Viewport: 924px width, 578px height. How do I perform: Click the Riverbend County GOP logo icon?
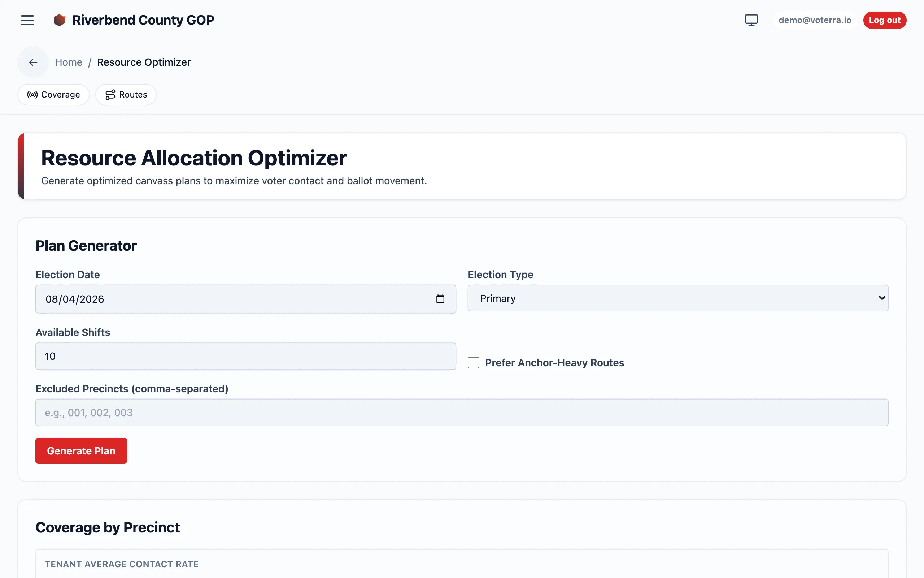pos(59,20)
